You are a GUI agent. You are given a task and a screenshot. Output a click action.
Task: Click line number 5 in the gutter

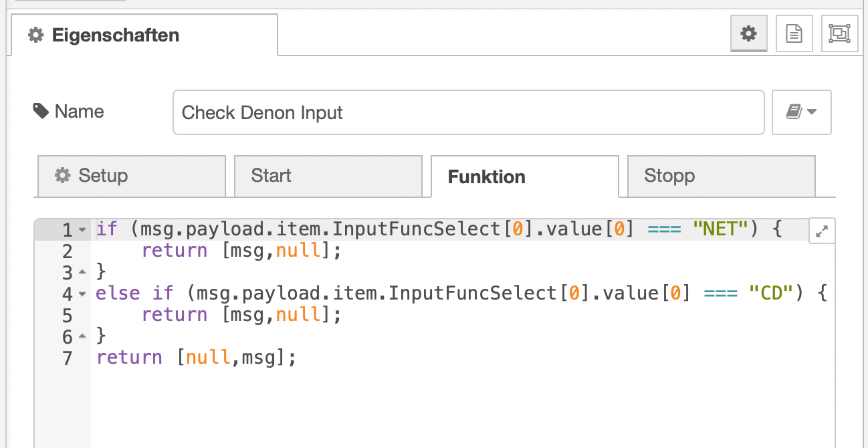tap(67, 315)
